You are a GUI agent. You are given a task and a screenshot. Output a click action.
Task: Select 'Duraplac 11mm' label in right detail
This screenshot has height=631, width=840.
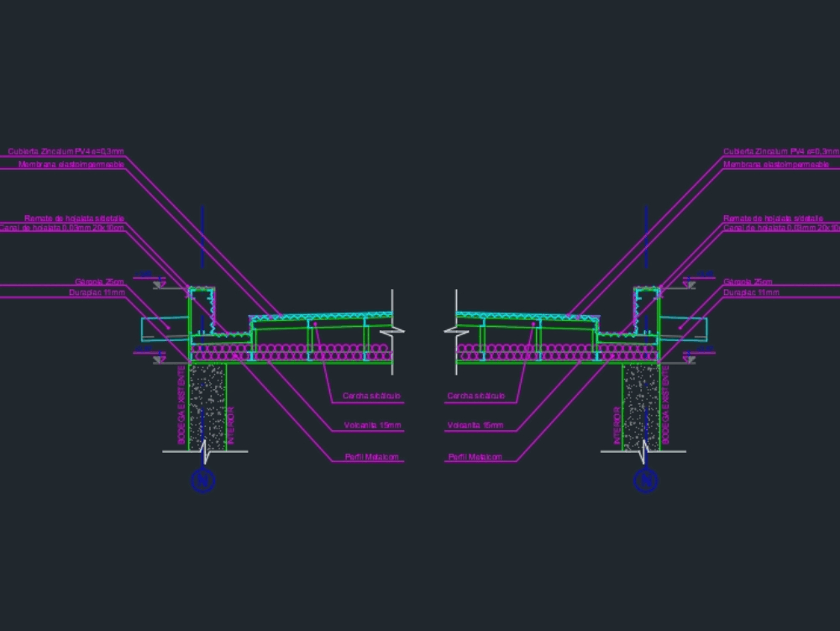751,292
